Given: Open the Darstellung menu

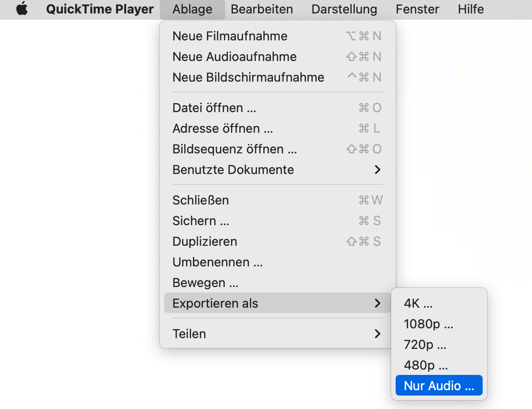Looking at the screenshot, I should [x=344, y=9].
